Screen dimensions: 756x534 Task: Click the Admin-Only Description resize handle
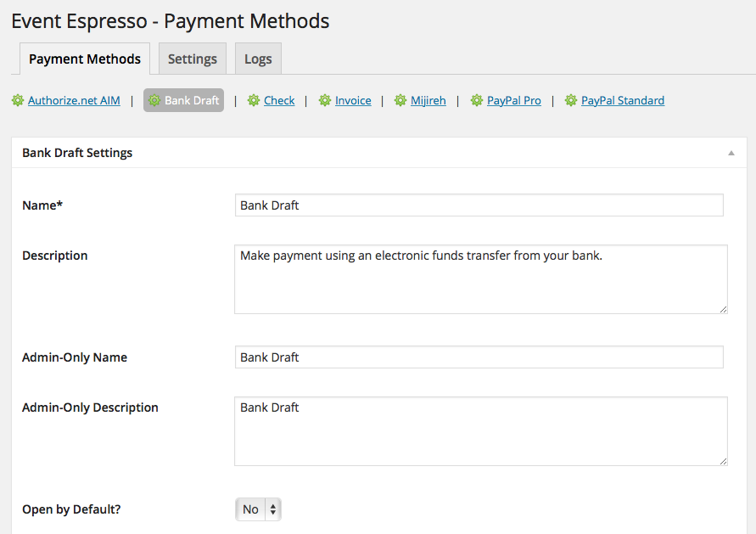723,461
